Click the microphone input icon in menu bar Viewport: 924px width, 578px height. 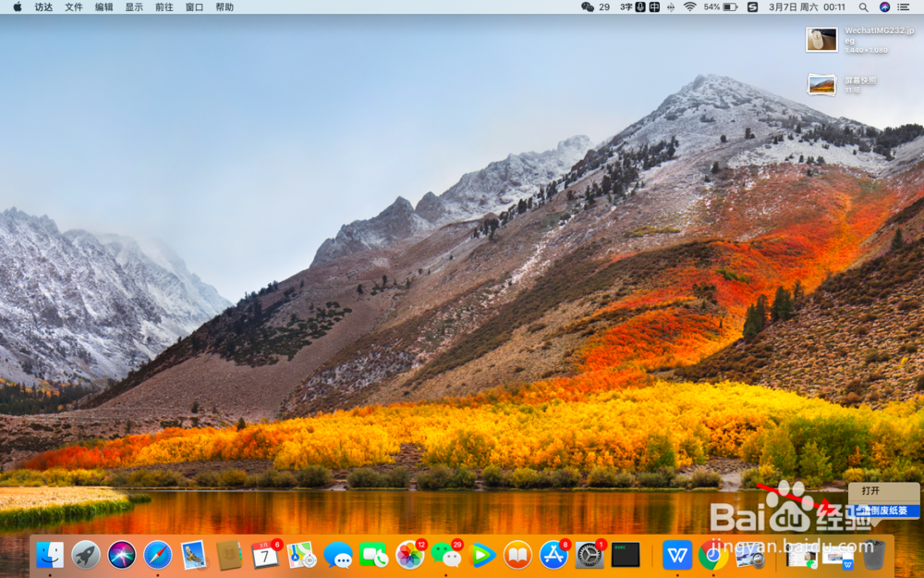point(640,7)
